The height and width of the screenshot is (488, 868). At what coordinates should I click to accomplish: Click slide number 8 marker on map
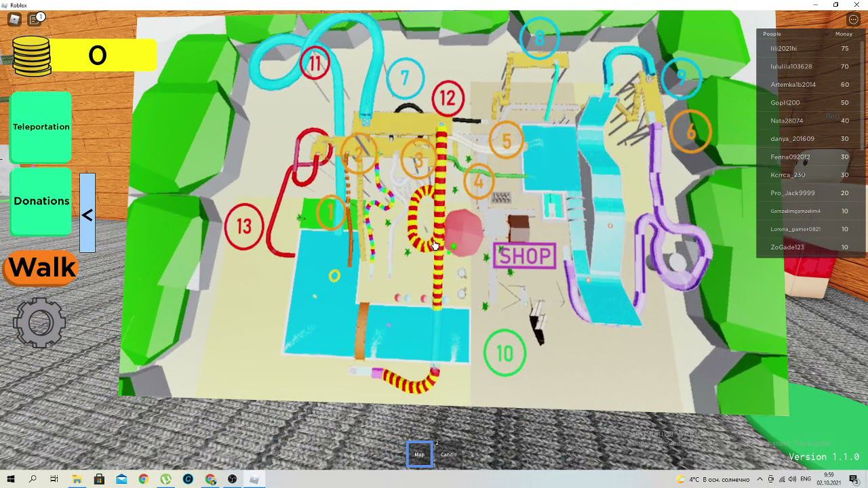click(x=540, y=38)
